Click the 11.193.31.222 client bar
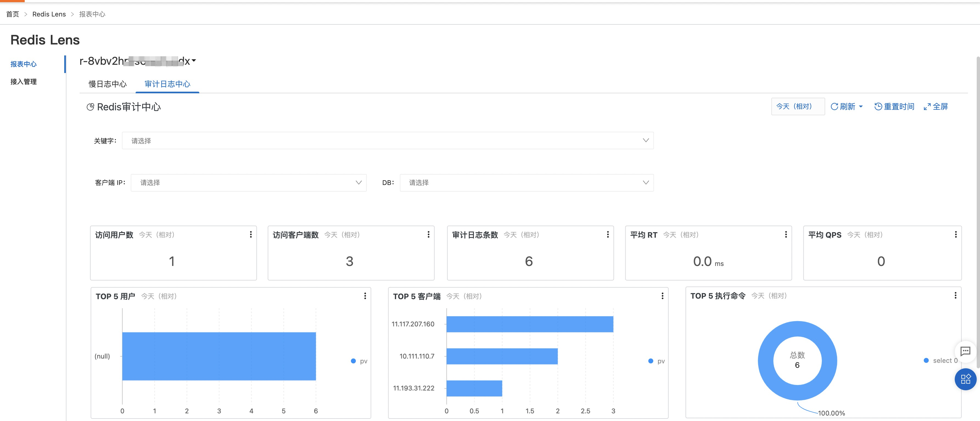Image resolution: width=980 pixels, height=421 pixels. coord(474,388)
